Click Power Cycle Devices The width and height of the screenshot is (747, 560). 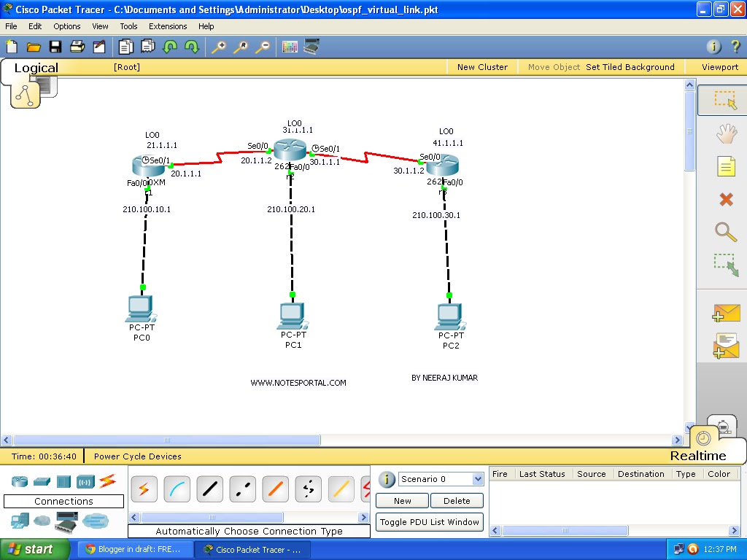click(138, 456)
